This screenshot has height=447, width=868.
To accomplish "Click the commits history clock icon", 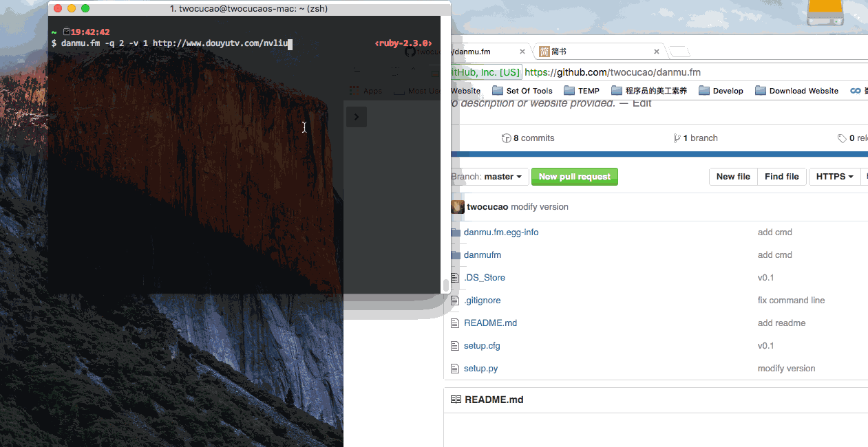I will (x=507, y=138).
